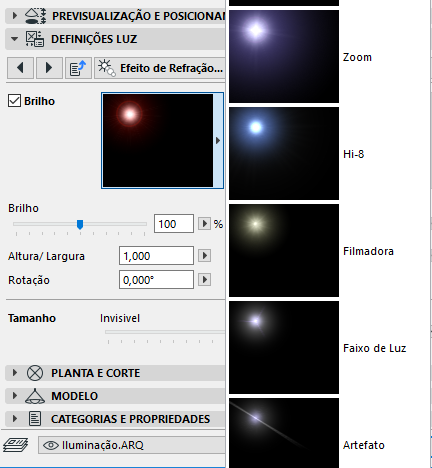The image size is (432, 468).
Task: Click the Zoom preset label
Action: (x=357, y=57)
